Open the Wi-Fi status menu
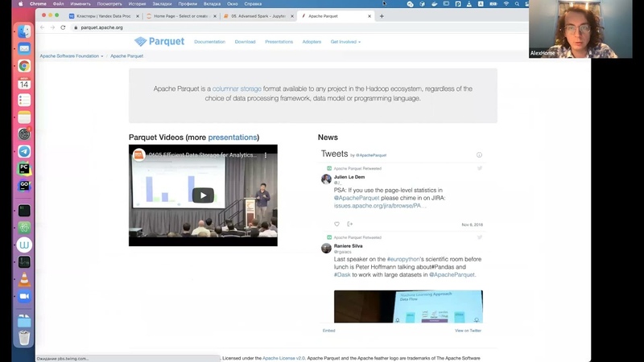The width and height of the screenshot is (644, 362). click(x=506, y=4)
